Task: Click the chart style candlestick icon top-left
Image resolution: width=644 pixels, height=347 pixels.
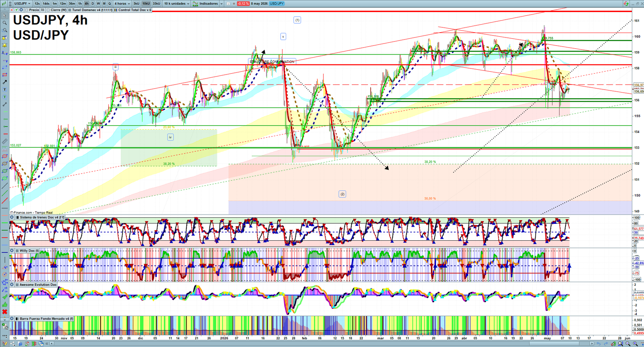Action: point(4,4)
